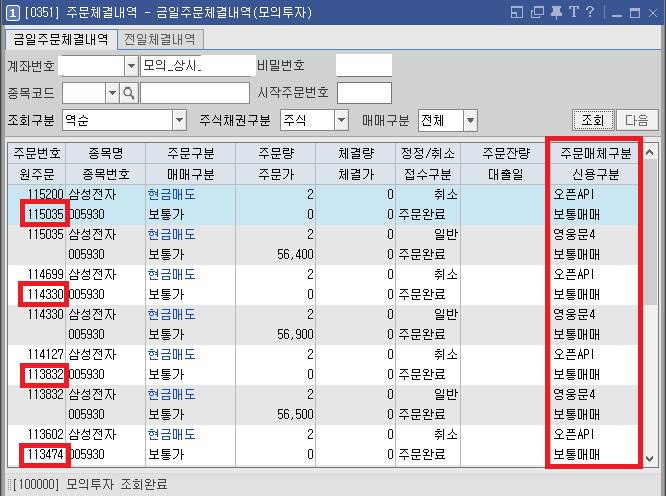This screenshot has height=496, width=666.
Task: Click the 대출일 column header
Action: (x=505, y=174)
